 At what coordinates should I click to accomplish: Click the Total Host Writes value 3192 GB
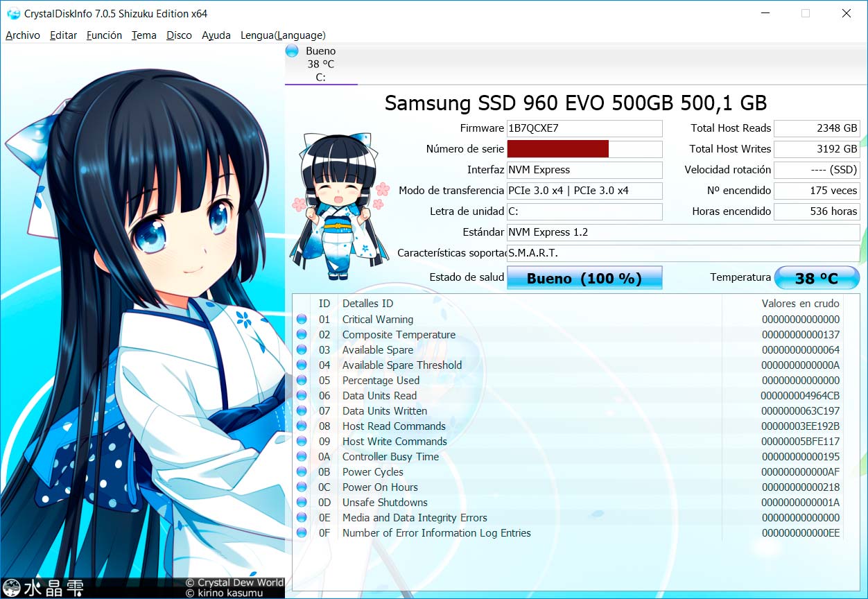tap(817, 149)
